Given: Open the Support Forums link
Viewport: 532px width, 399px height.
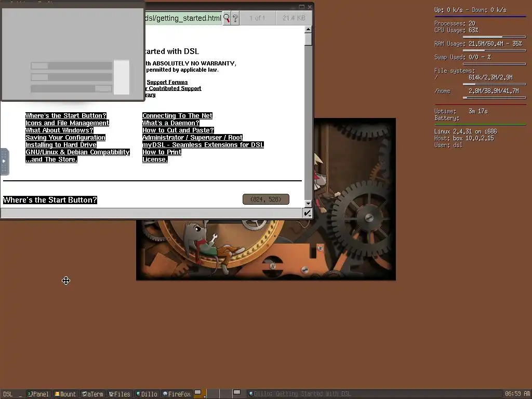Looking at the screenshot, I should click(x=167, y=82).
